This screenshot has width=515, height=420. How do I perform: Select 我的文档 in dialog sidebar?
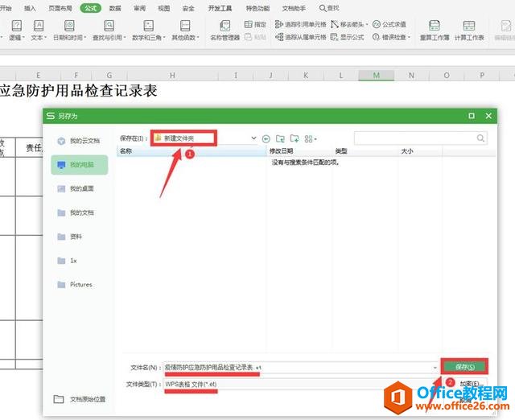(x=79, y=212)
